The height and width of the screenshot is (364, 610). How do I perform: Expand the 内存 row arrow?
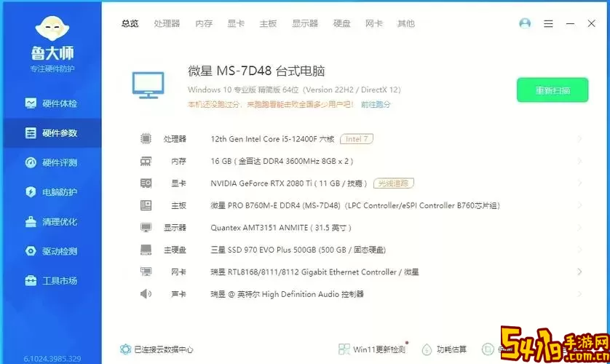(x=579, y=161)
